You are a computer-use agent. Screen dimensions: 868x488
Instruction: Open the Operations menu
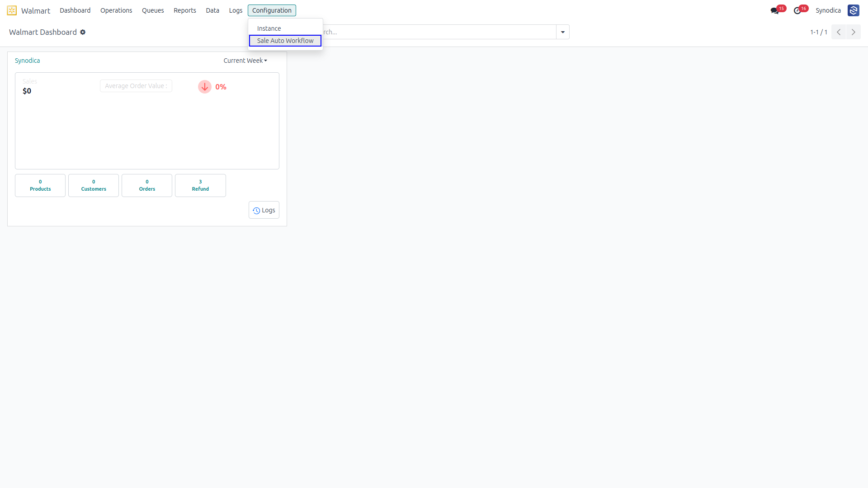pyautogui.click(x=116, y=10)
